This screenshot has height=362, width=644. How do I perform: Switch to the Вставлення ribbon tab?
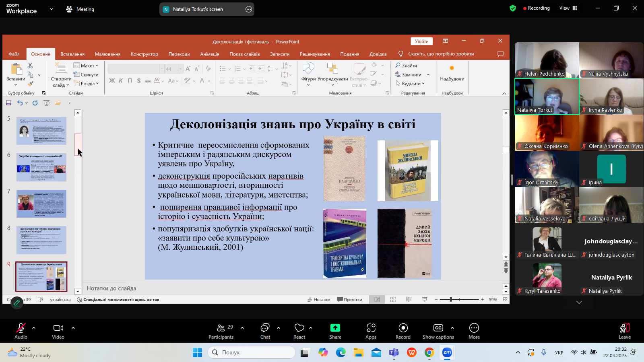pos(72,54)
